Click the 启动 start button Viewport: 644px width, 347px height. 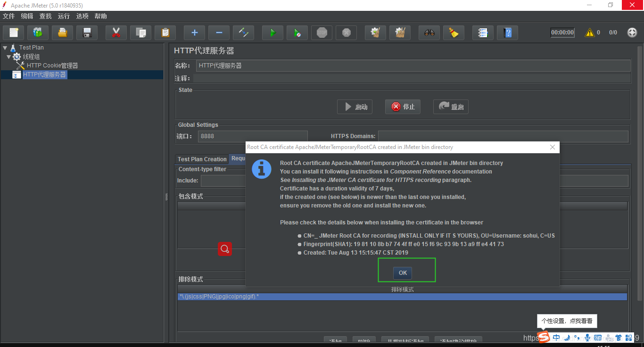coord(355,107)
